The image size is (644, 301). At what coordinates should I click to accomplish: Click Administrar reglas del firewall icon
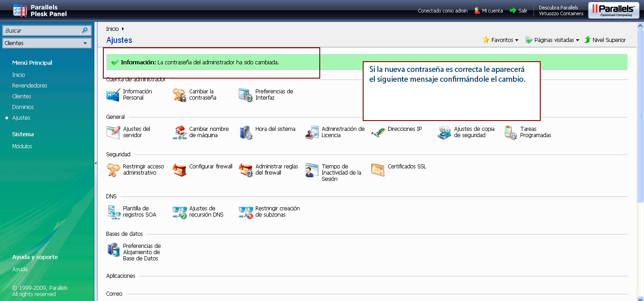click(x=246, y=170)
